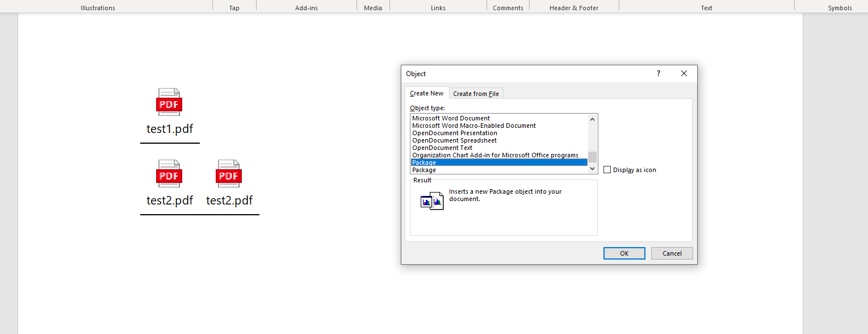Click the OK button
Image resolution: width=868 pixels, height=334 pixels.
pos(624,253)
